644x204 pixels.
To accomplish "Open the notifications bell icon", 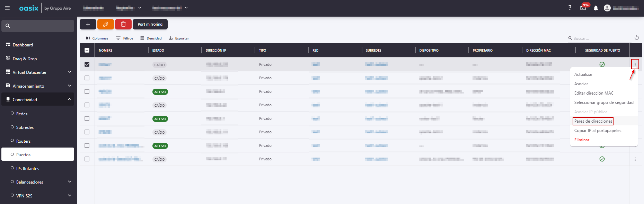I will coord(596,8).
